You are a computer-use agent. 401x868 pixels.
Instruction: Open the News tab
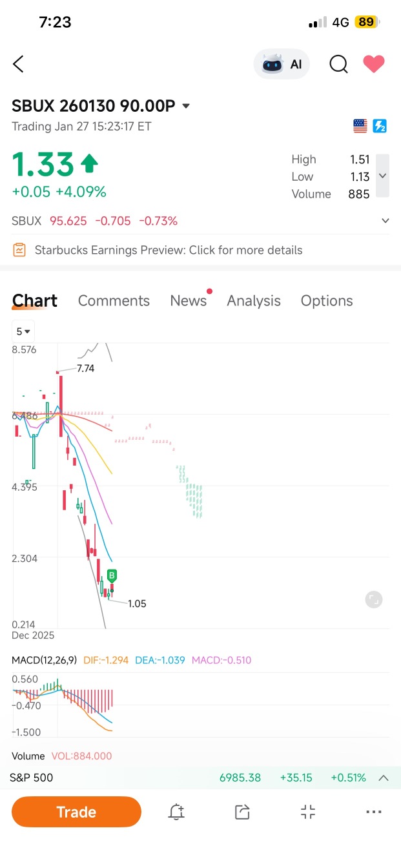point(187,300)
